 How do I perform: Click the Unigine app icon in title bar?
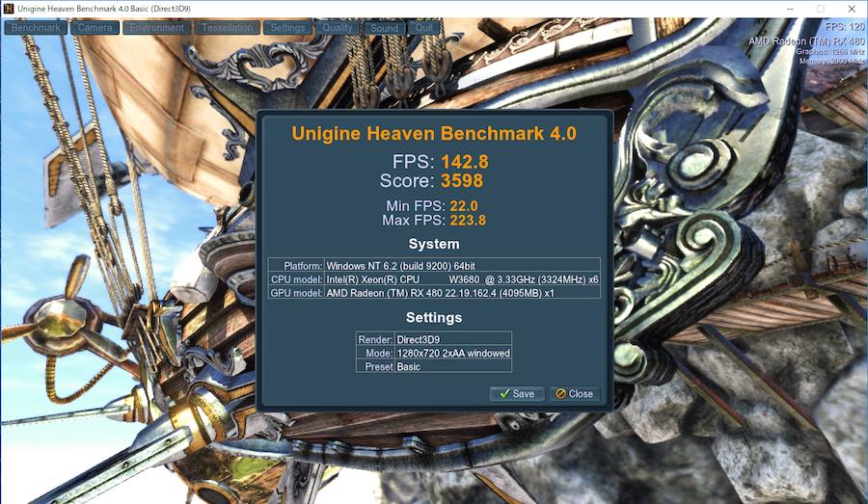click(x=9, y=9)
